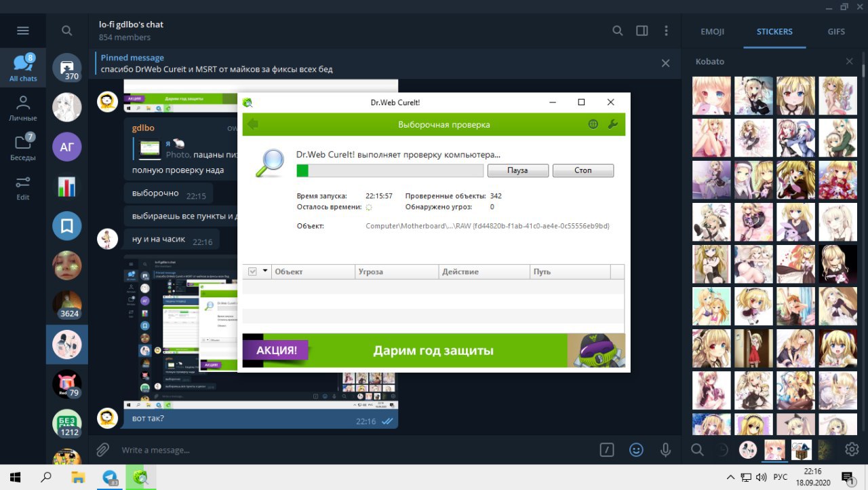The height and width of the screenshot is (490, 868).
Task: Open the Беседы chat folder
Action: 23,147
